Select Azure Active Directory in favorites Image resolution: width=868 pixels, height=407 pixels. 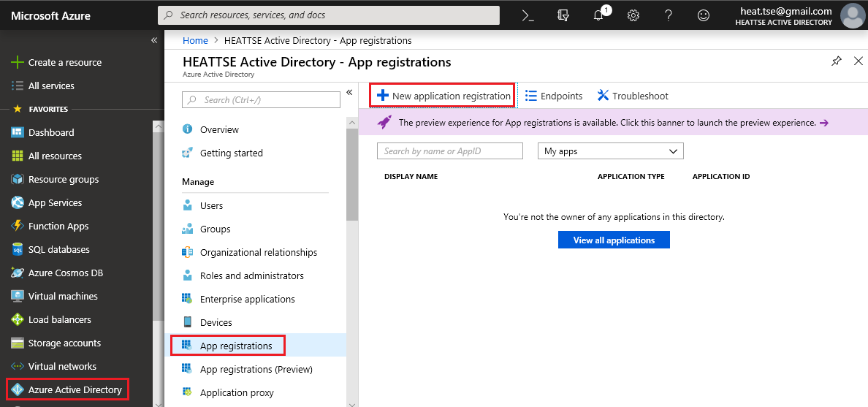75,389
